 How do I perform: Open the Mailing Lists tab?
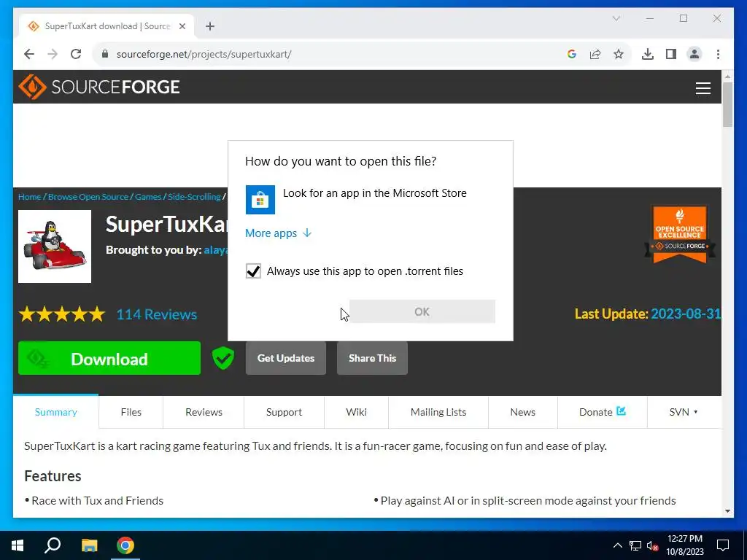tap(438, 412)
